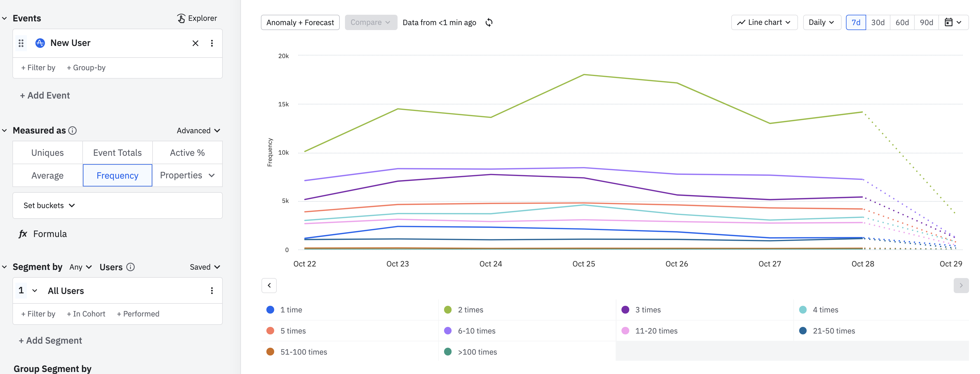Screen dimensions: 980x374
Task: Click the Add Event link
Action: 45,95
